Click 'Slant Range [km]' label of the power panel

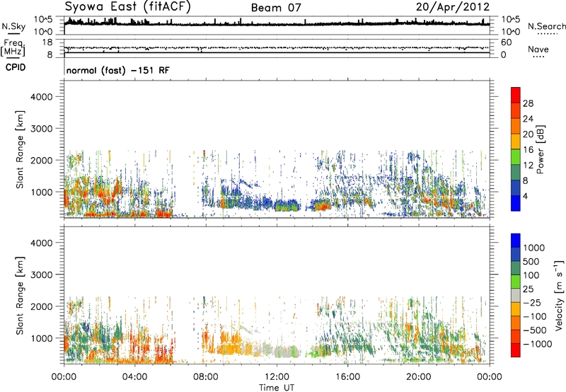coord(20,149)
